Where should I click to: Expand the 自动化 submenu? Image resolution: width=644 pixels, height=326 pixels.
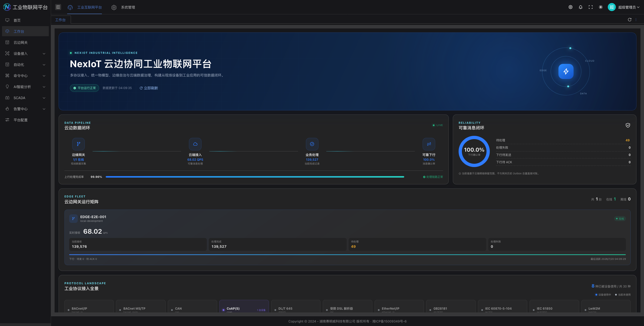[x=25, y=64]
